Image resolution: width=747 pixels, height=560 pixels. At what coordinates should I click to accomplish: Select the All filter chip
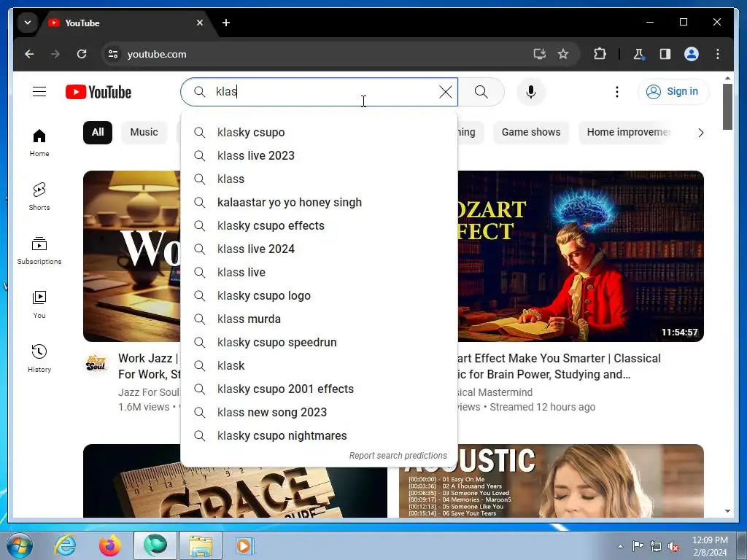98,133
